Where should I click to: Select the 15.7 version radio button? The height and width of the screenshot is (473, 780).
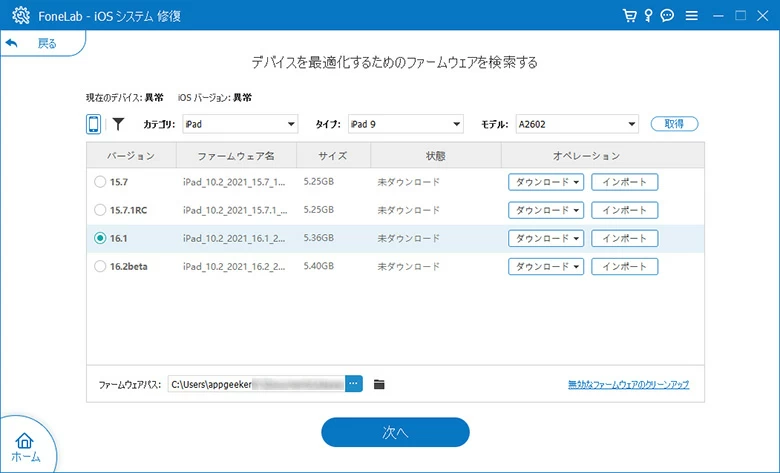[99, 182]
